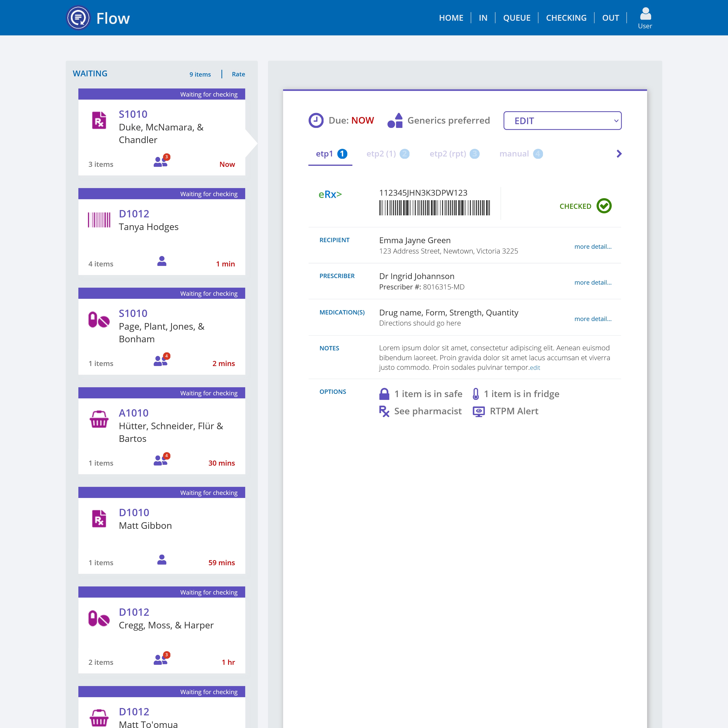
Task: Click recipient name Emma Jayne Green
Action: click(415, 240)
